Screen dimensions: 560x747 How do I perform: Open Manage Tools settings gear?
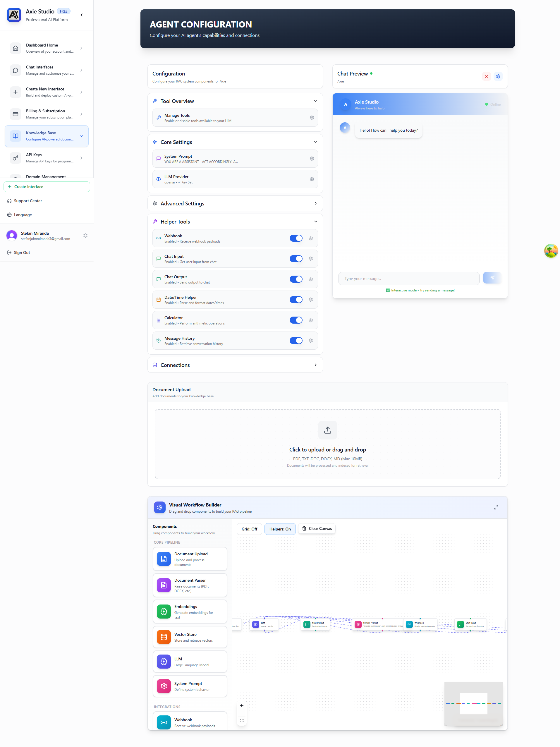tap(311, 118)
